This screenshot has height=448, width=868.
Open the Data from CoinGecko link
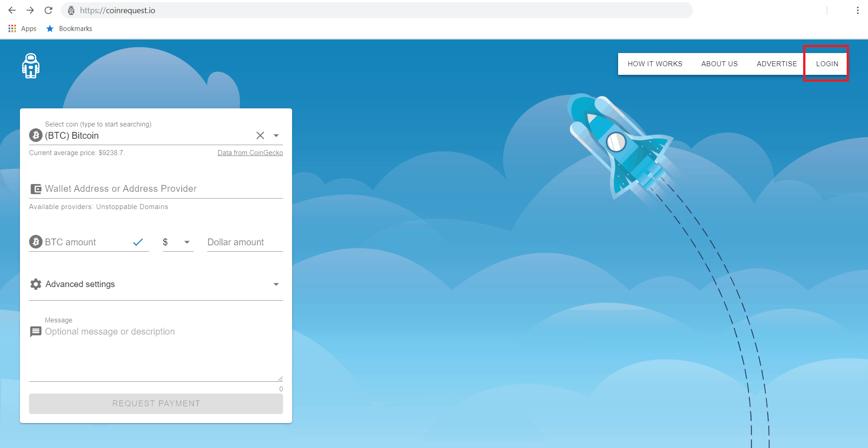250,153
